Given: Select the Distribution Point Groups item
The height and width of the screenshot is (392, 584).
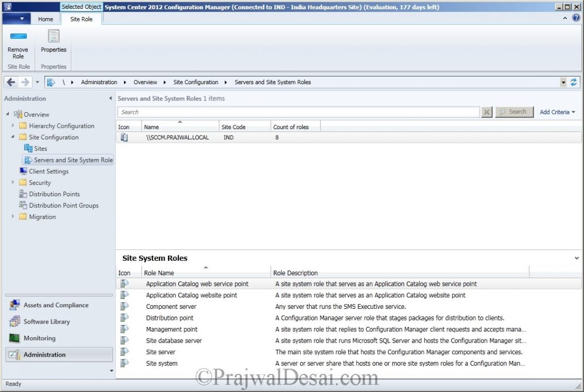Looking at the screenshot, I should pyautogui.click(x=63, y=205).
